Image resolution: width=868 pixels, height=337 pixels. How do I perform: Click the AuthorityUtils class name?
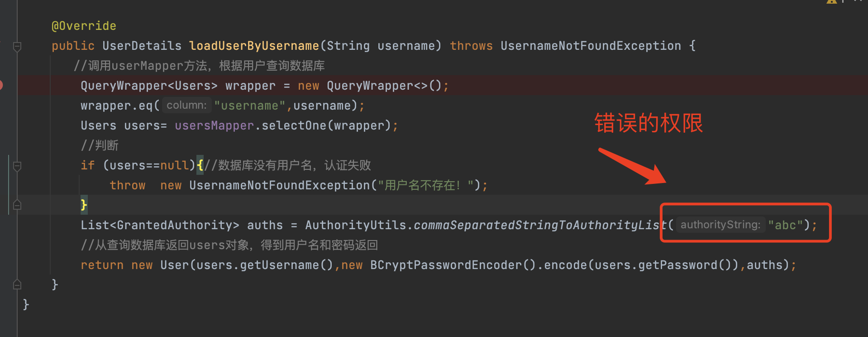tap(355, 225)
